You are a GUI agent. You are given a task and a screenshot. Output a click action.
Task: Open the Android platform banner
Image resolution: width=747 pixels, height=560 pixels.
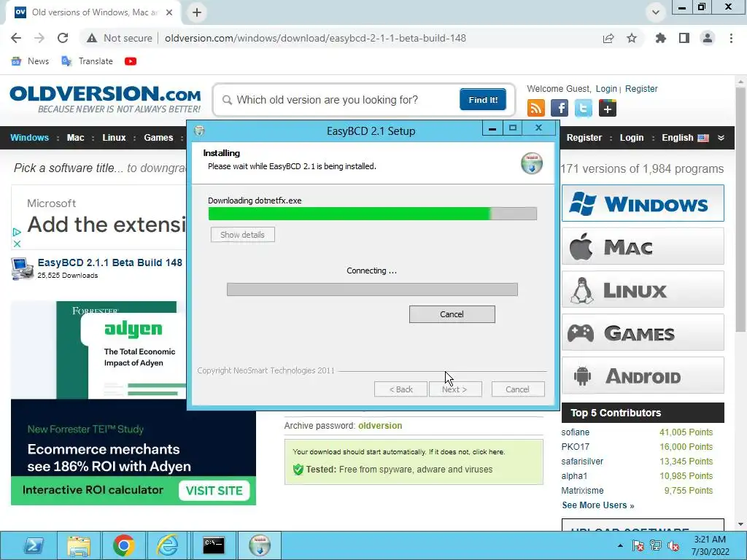click(643, 376)
